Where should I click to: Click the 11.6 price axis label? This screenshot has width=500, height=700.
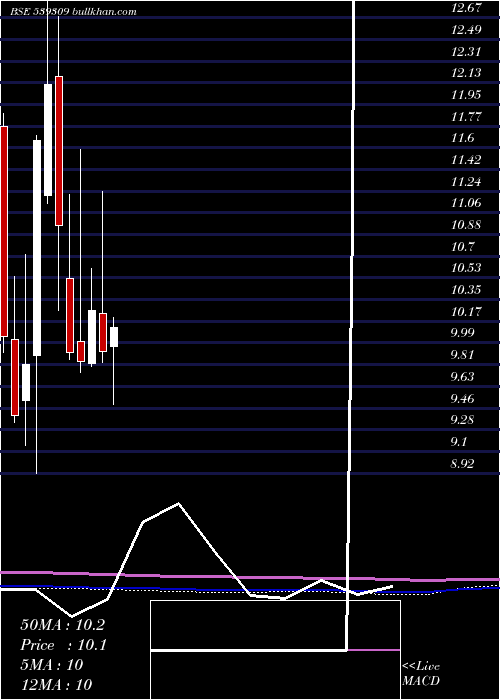tap(462, 138)
